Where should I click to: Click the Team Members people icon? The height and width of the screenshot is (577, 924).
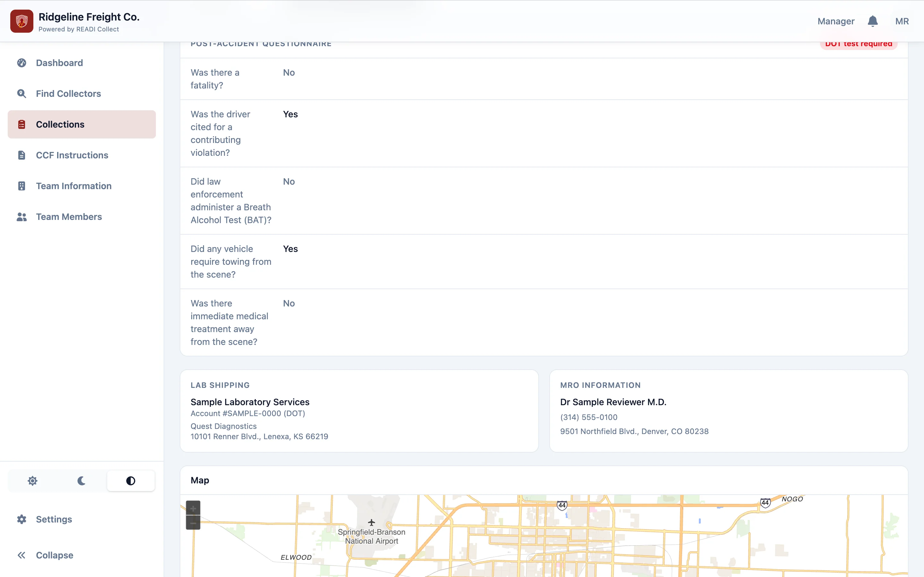[22, 217]
